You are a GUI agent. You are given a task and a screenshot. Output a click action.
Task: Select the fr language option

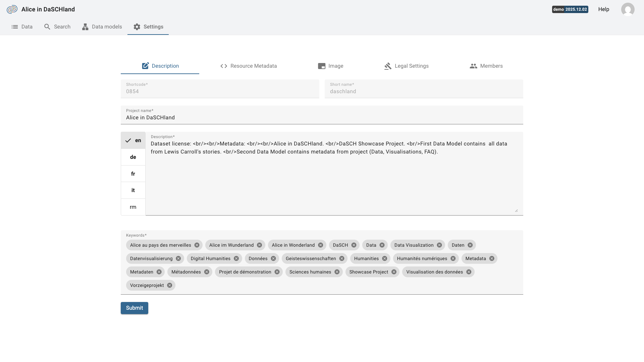(133, 173)
